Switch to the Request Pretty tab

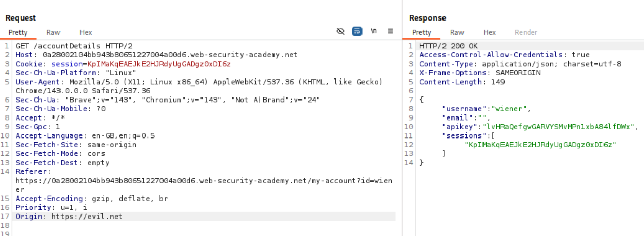click(x=18, y=32)
